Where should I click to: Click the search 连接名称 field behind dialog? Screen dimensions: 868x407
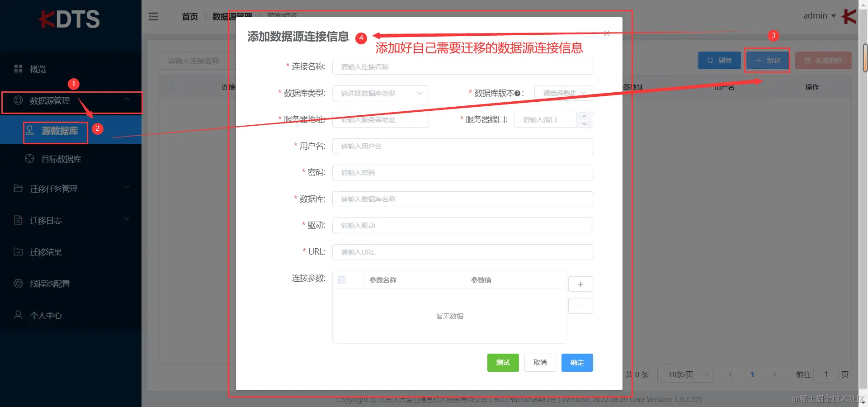tap(197, 61)
